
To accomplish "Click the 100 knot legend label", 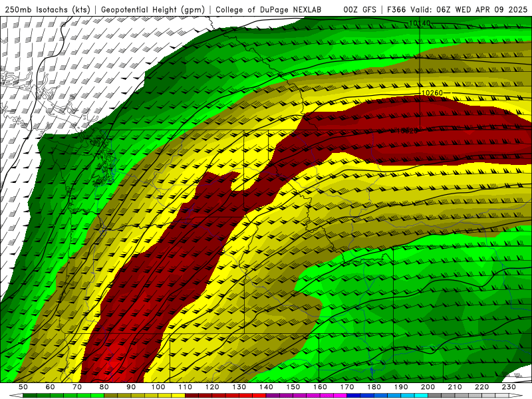I will click(x=158, y=387).
